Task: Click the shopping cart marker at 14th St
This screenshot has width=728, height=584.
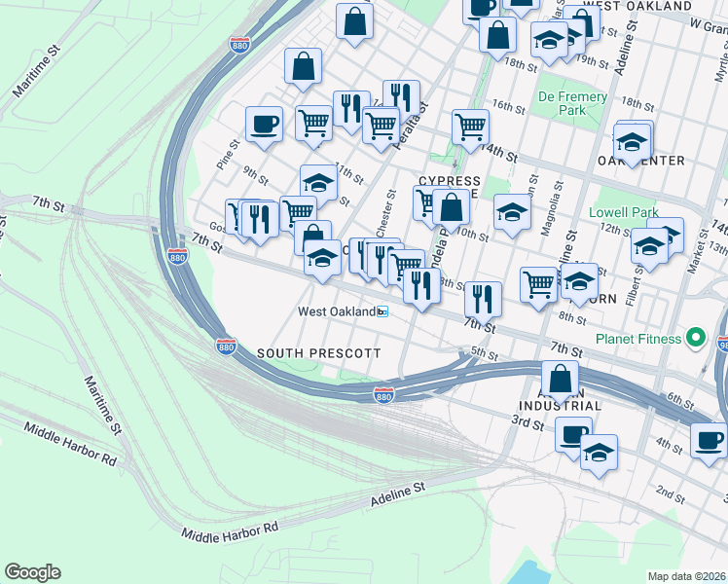Action: pyautogui.click(x=470, y=129)
